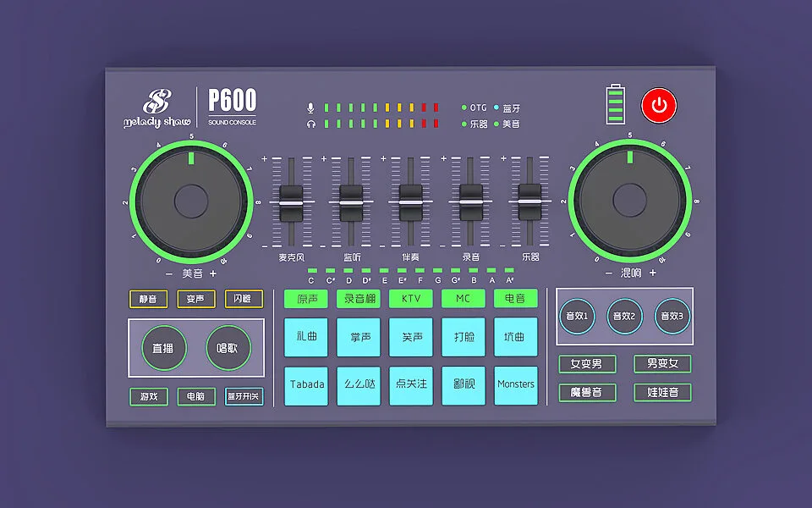Image resolution: width=812 pixels, height=508 pixels.
Task: Activate the 女变男 voice changer
Action: click(587, 364)
